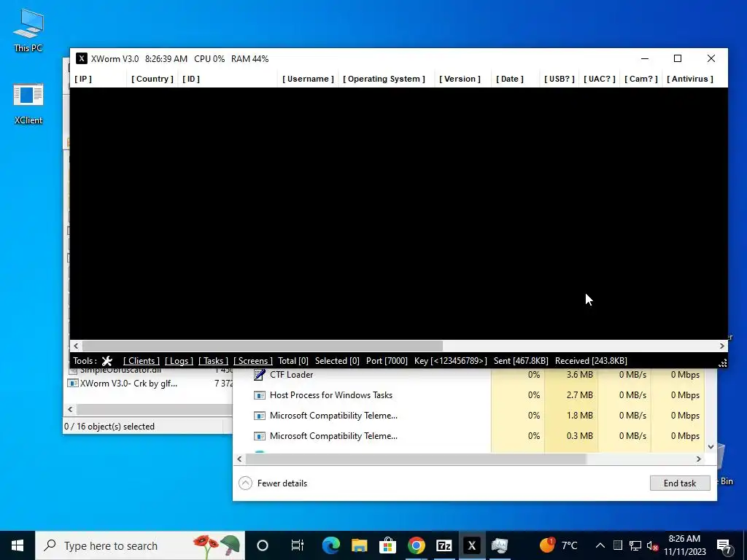The height and width of the screenshot is (560, 747).
Task: Click the XWorm title bar logo icon
Action: click(82, 58)
